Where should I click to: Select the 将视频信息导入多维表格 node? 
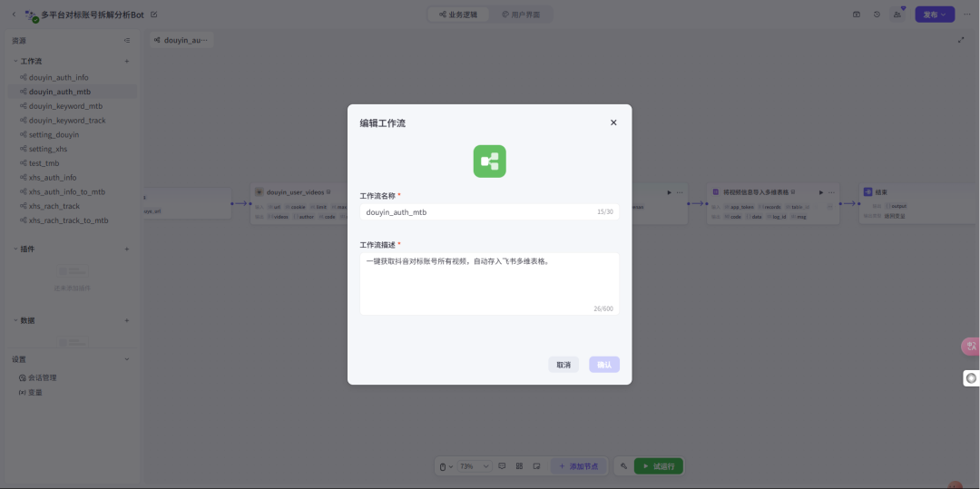point(772,203)
